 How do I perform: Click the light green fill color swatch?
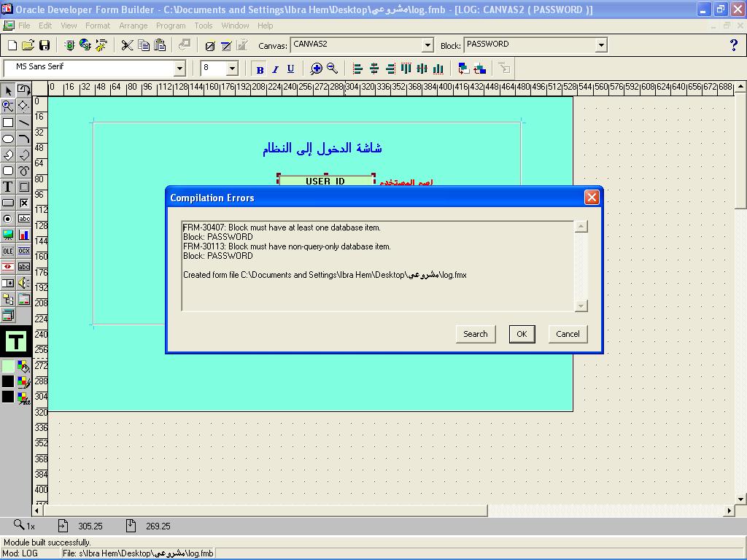click(x=8, y=366)
